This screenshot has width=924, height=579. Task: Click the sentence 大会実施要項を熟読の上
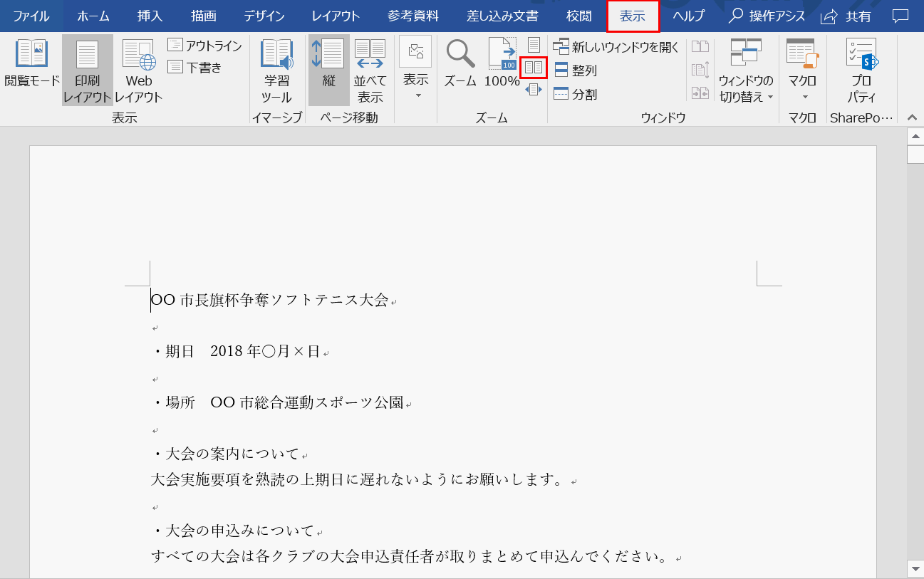(358, 479)
